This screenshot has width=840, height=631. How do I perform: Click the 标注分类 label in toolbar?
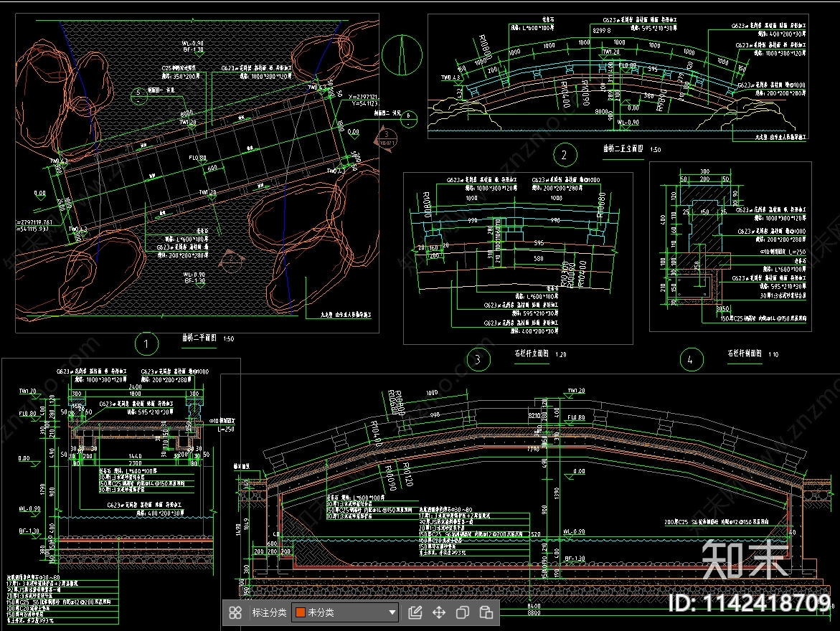click(x=269, y=612)
